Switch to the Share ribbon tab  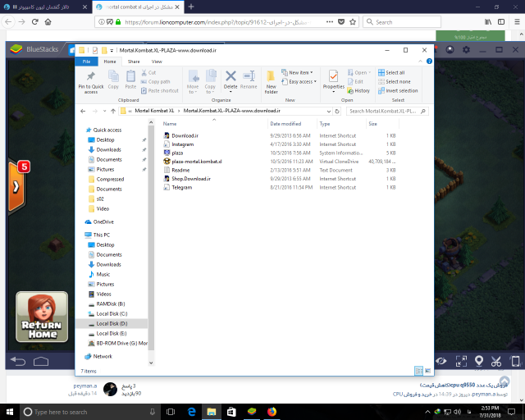tap(134, 62)
